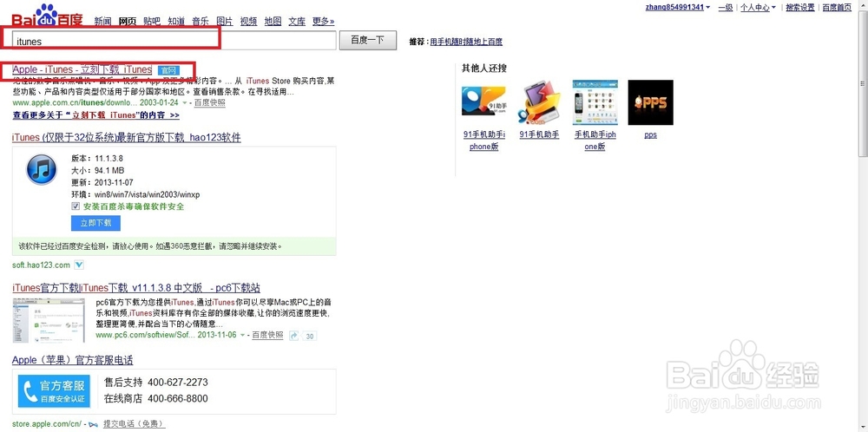Click the 更新: 2013-11-07 text
The height and width of the screenshot is (432, 868).
[x=102, y=182]
